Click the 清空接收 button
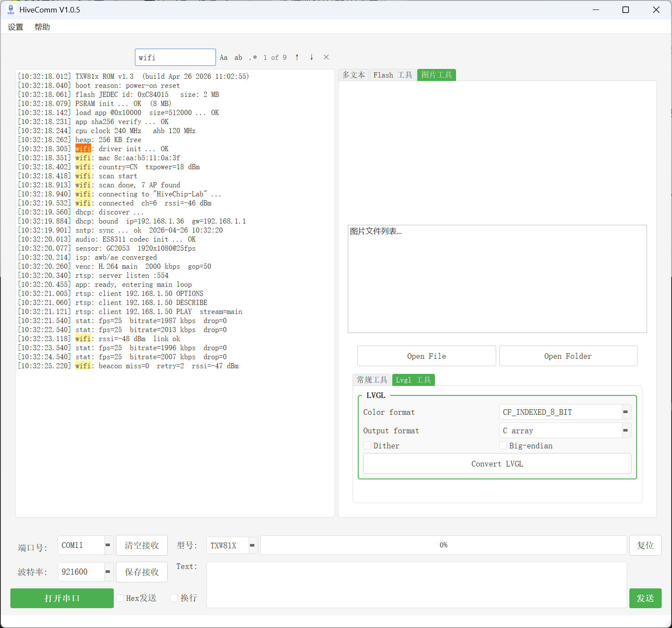This screenshot has width=672, height=628. click(142, 545)
